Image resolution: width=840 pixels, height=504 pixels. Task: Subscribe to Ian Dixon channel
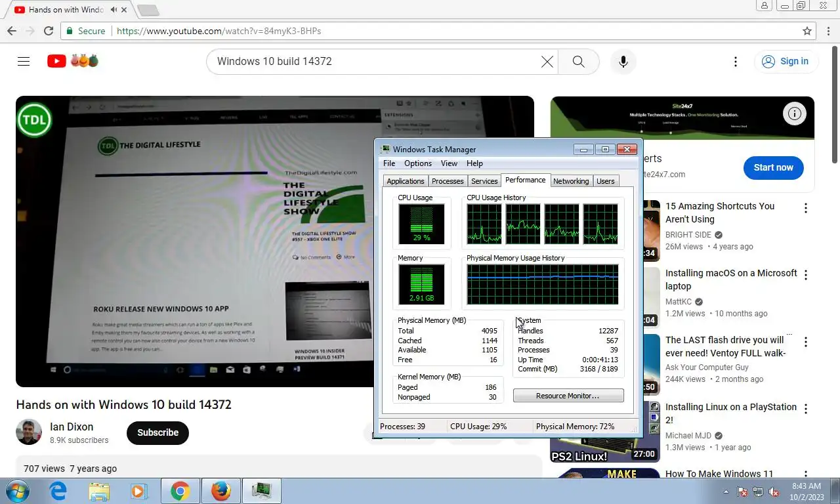tap(157, 432)
